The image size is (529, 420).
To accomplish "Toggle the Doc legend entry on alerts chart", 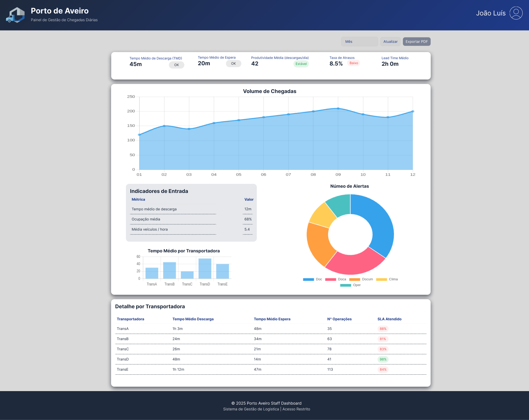I will pyautogui.click(x=314, y=279).
